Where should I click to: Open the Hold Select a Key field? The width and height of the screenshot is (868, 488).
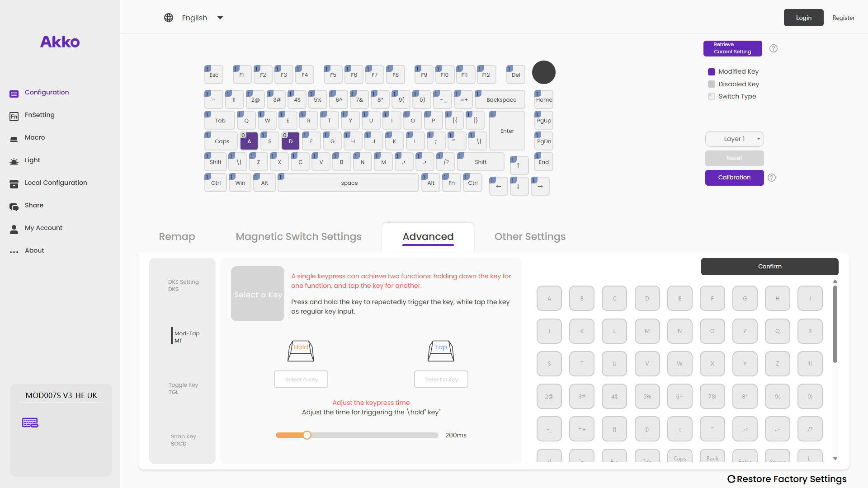(301, 379)
